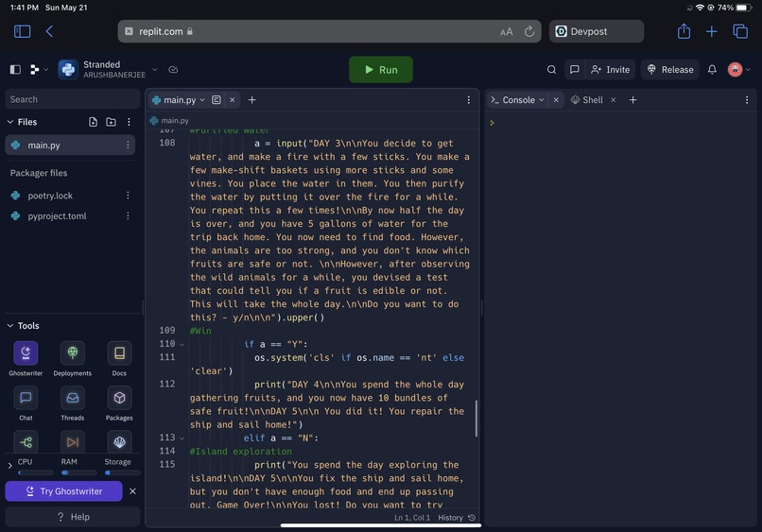Image resolution: width=762 pixels, height=532 pixels.
Task: Open the Safari share sheet
Action: pos(684,31)
